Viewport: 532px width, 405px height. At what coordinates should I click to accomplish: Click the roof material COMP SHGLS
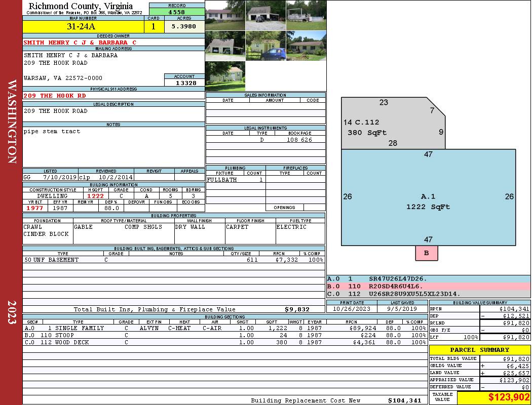coord(143,227)
